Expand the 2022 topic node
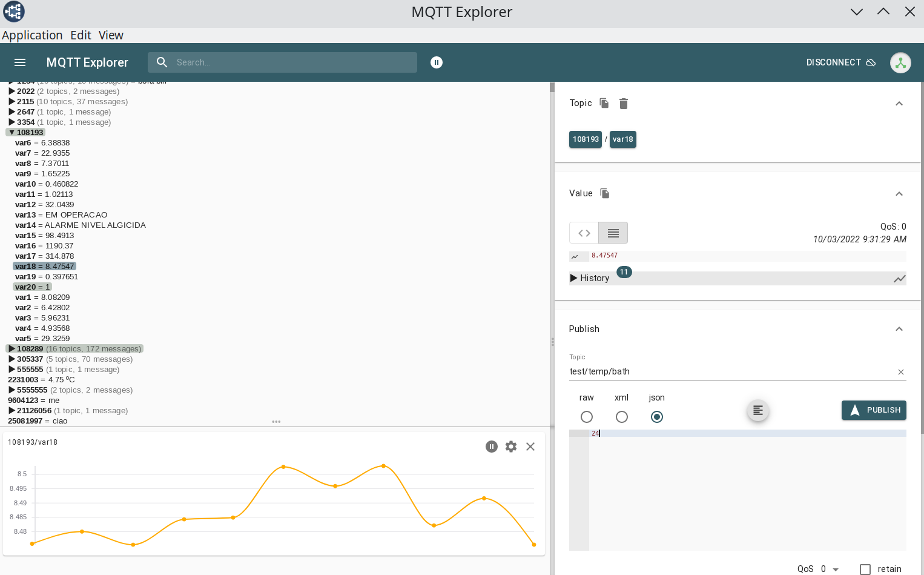The height and width of the screenshot is (575, 924). (x=12, y=91)
